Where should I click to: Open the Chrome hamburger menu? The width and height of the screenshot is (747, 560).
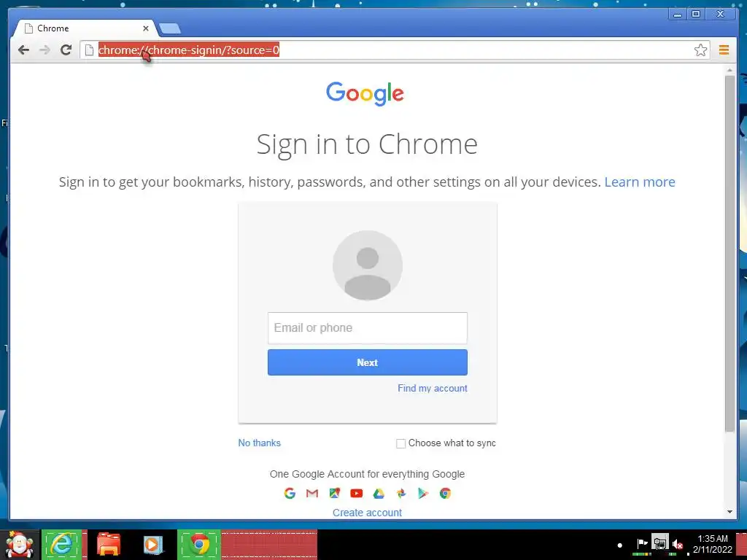click(x=724, y=50)
